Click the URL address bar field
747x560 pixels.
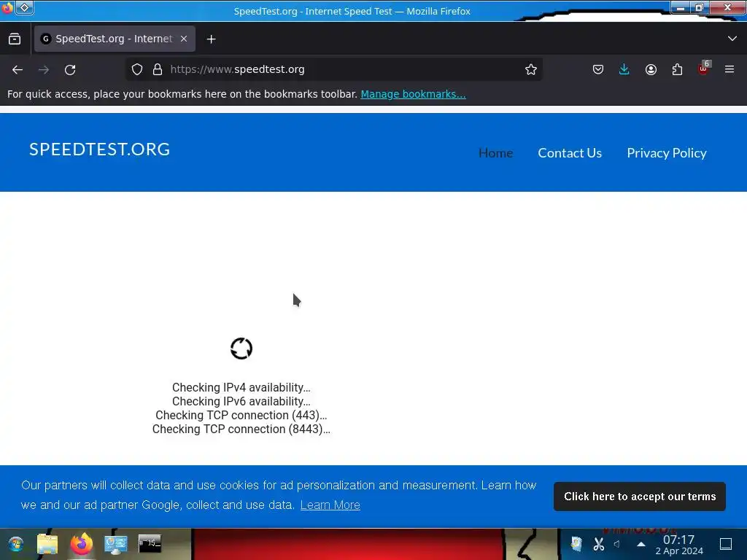(333, 69)
